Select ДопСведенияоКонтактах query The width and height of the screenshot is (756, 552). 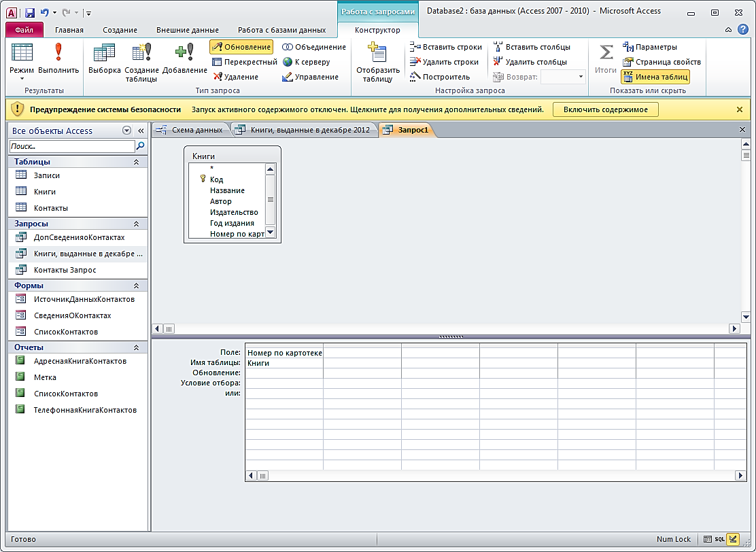coord(78,237)
